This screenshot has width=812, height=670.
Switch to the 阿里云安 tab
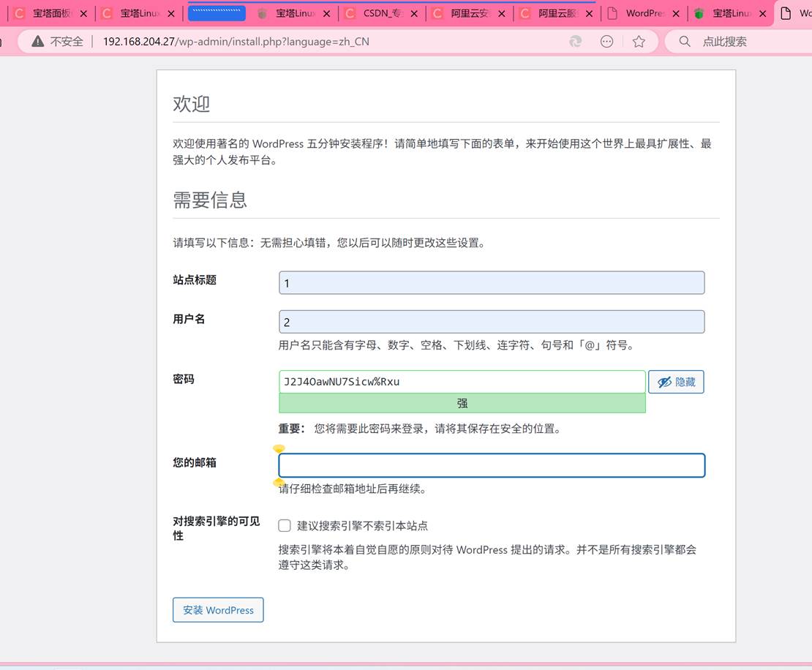point(470,13)
